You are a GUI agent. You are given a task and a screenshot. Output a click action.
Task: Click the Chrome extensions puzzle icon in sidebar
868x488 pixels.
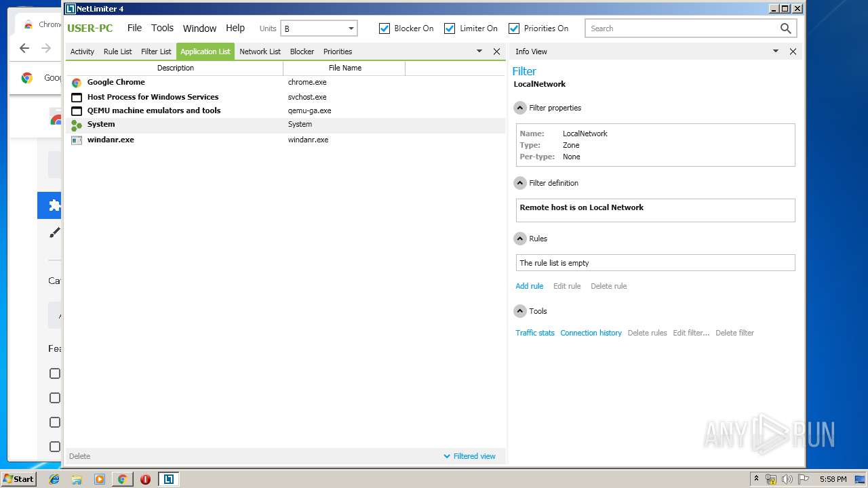(x=54, y=205)
